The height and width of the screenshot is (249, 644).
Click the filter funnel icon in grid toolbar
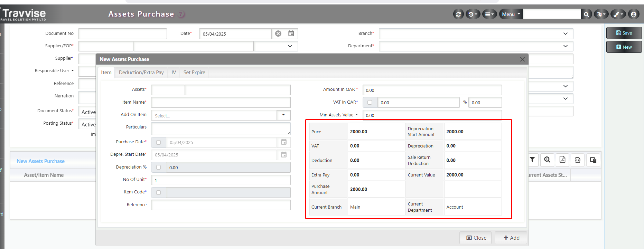(532, 160)
